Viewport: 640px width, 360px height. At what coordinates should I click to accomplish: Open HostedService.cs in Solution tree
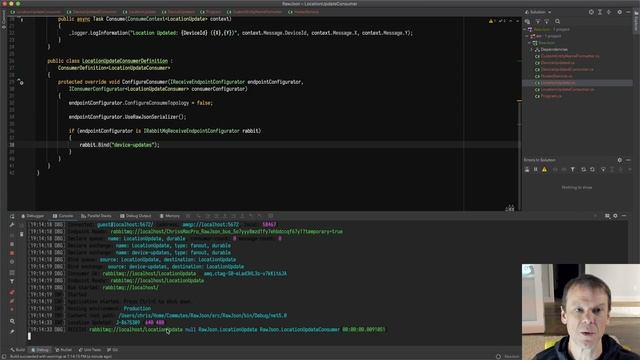[x=556, y=76]
